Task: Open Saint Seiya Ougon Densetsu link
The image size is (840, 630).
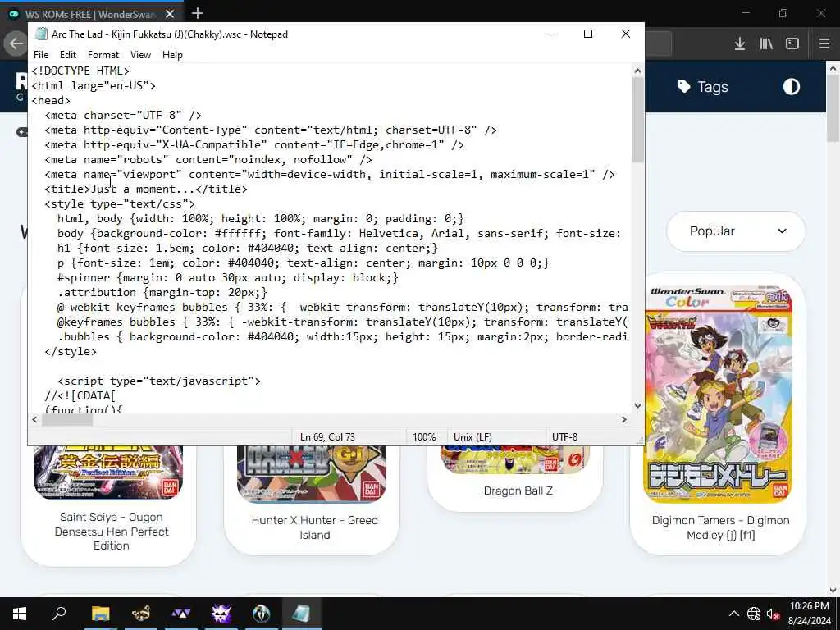Action: pyautogui.click(x=112, y=531)
